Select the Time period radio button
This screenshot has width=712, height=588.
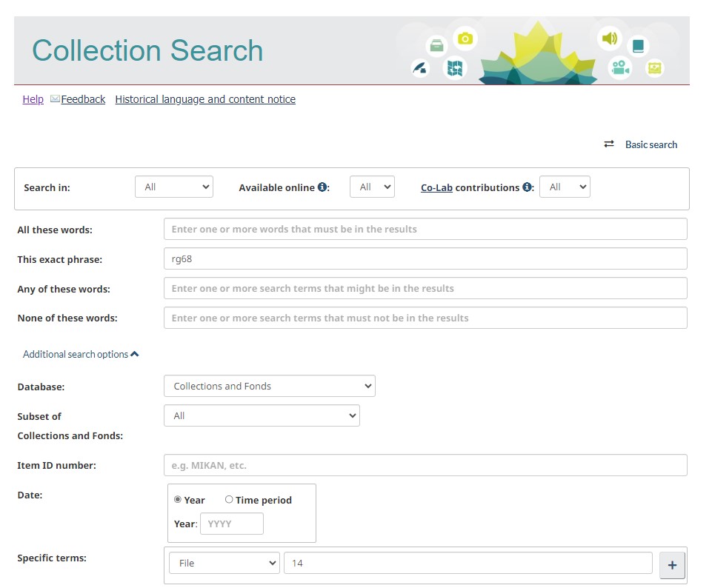point(229,500)
